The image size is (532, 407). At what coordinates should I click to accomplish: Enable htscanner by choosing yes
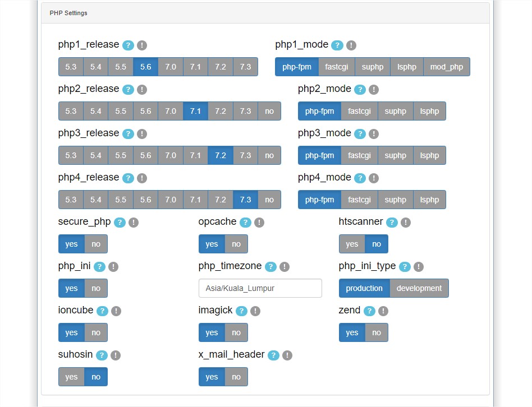click(352, 244)
